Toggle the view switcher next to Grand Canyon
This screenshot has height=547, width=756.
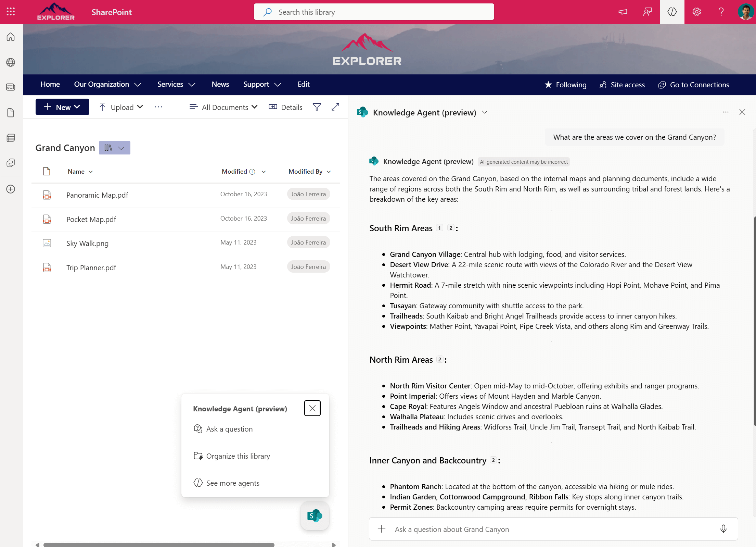[114, 148]
